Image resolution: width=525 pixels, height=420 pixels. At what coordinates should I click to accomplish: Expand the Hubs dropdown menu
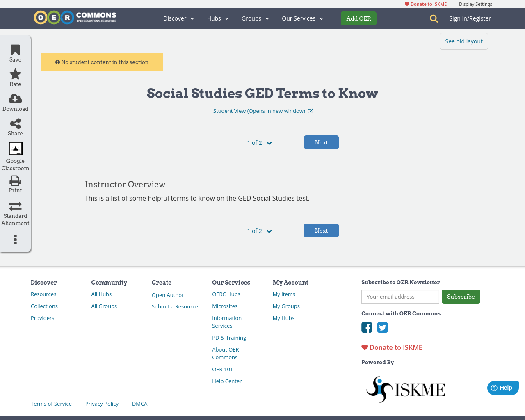217,18
